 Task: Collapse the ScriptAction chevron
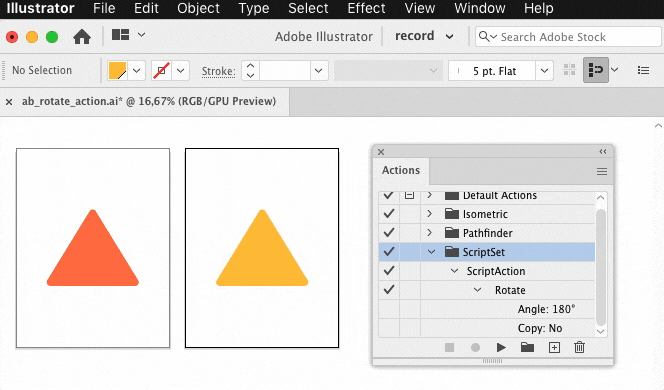[x=454, y=271]
